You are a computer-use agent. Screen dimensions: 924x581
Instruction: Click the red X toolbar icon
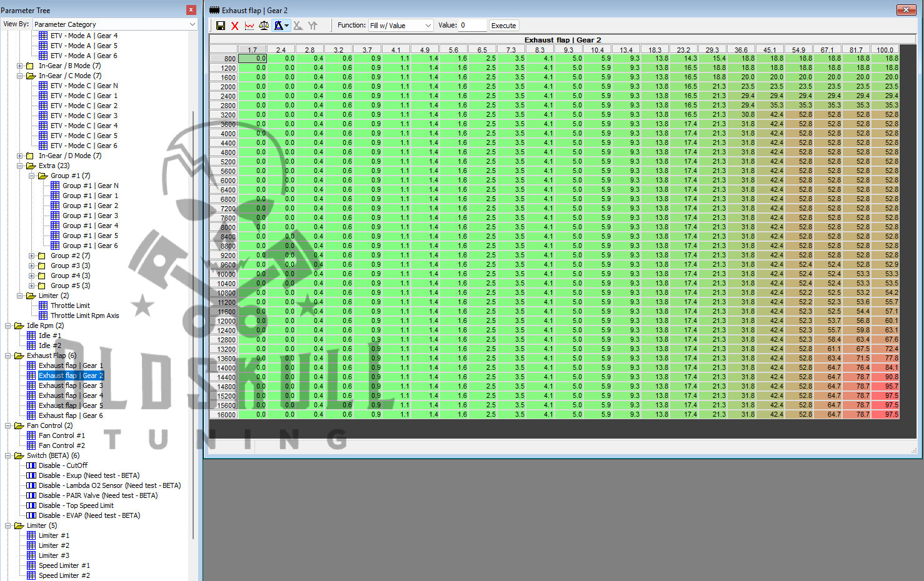click(x=235, y=26)
